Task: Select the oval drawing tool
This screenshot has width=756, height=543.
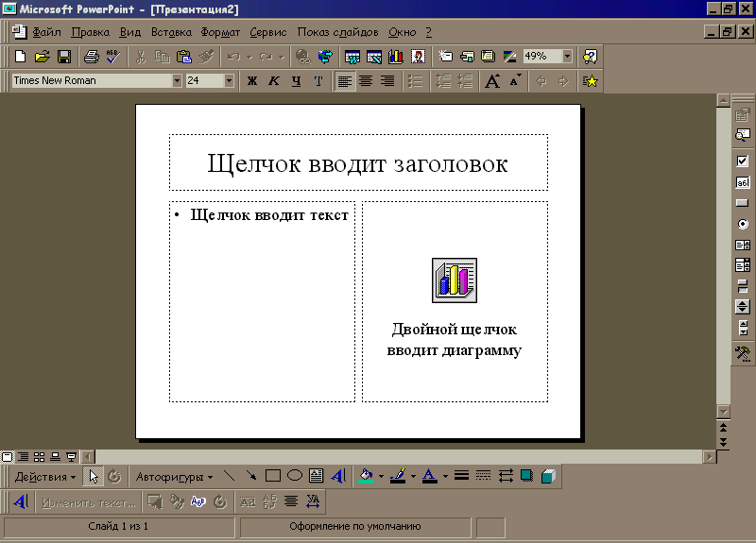Action: tap(295, 477)
